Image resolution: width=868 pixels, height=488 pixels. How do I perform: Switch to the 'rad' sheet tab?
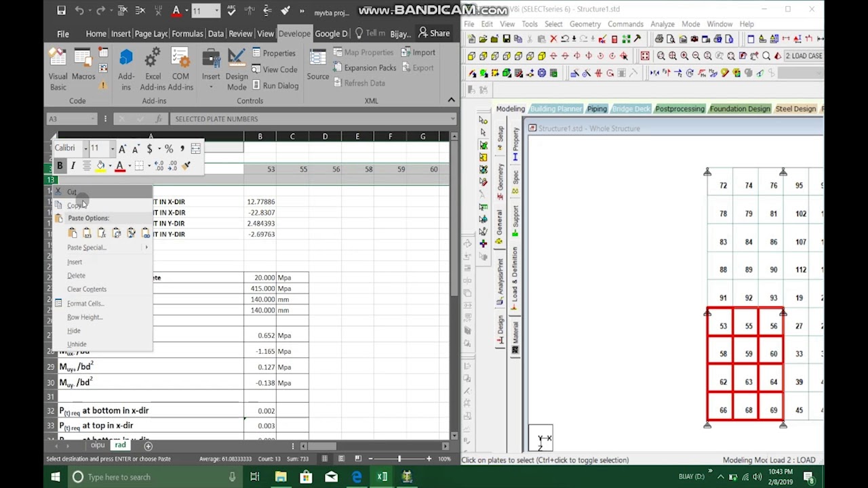120,445
